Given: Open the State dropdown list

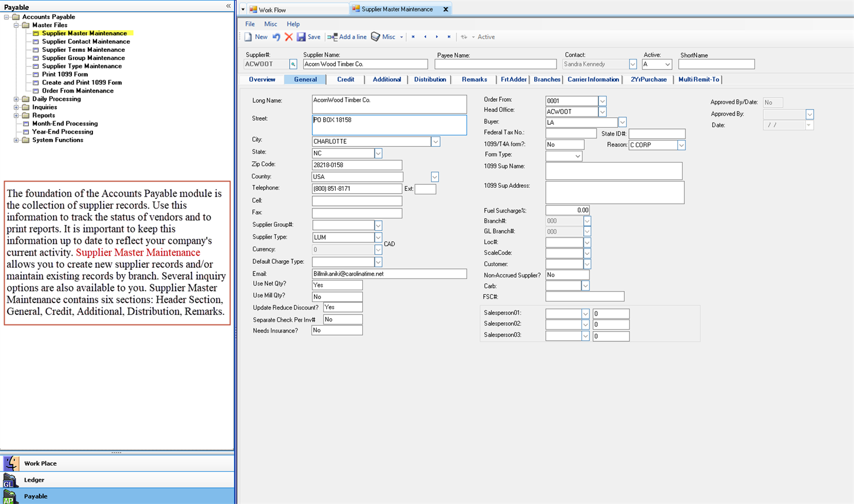Looking at the screenshot, I should click(378, 154).
